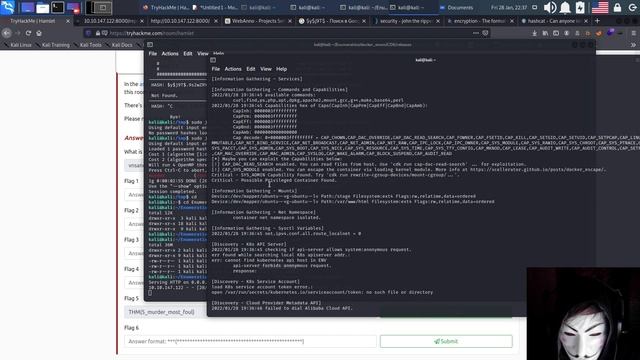Click the Flag 6 answer input field

click(250, 341)
